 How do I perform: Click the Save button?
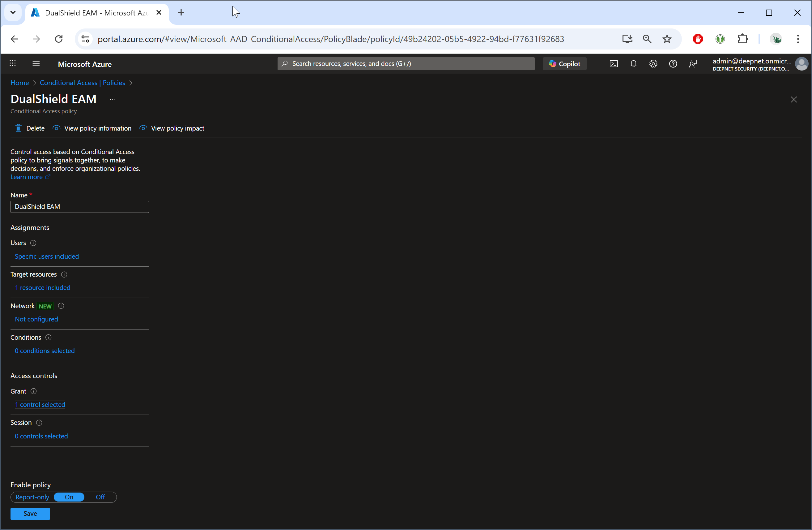(x=30, y=514)
